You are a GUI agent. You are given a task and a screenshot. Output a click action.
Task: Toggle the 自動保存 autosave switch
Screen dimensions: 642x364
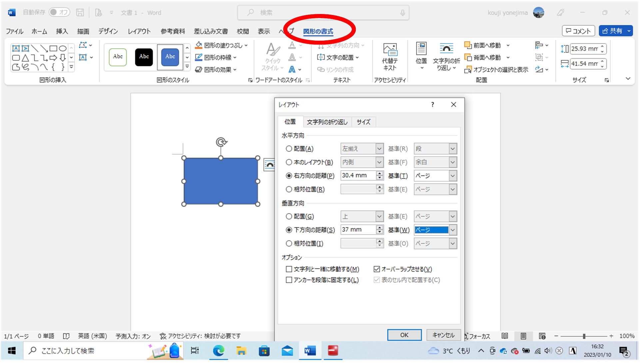click(59, 12)
